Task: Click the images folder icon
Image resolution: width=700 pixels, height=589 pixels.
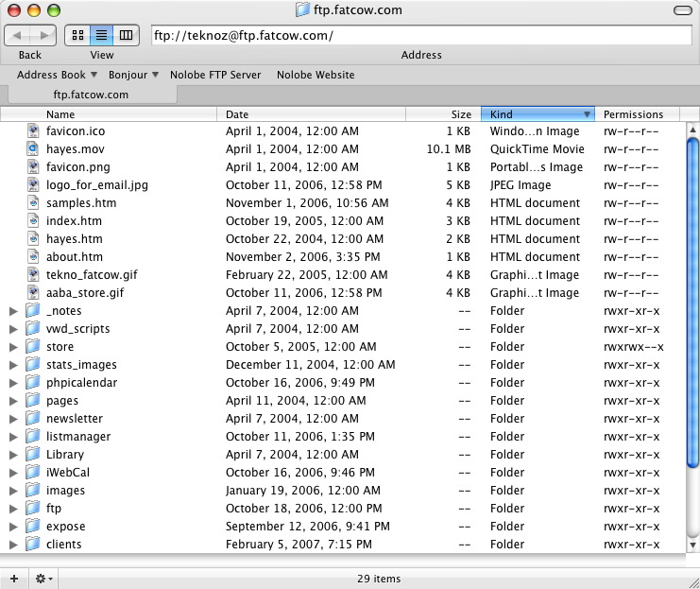Action: point(32,490)
